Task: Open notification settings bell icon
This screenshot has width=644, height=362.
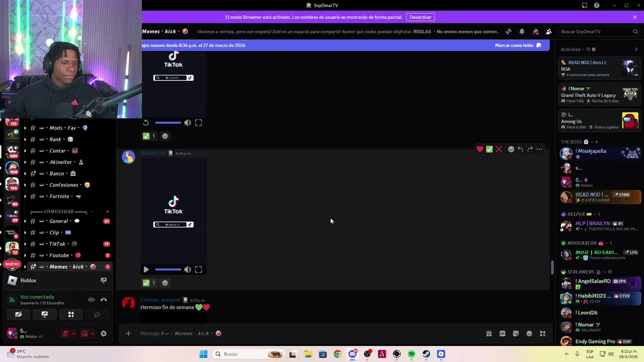Action: point(522,31)
